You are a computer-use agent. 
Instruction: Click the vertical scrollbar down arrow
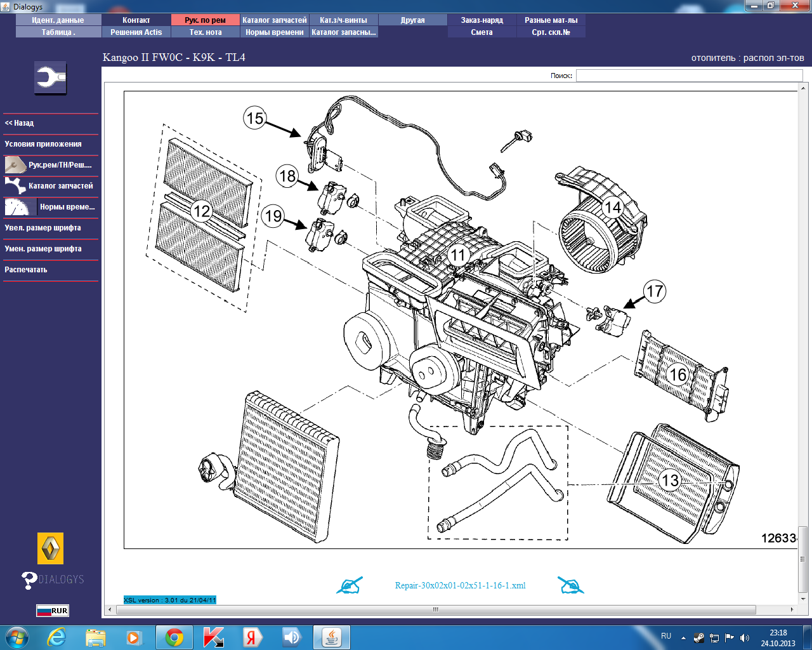coord(803,599)
